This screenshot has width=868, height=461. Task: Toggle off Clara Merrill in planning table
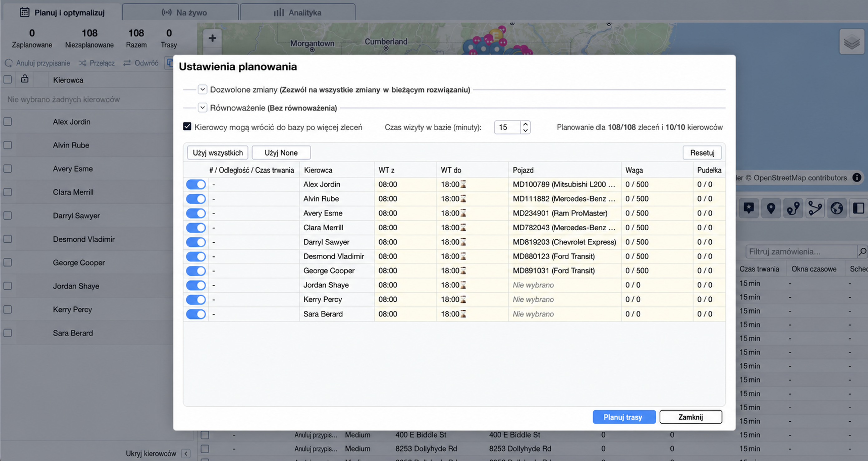[196, 228]
